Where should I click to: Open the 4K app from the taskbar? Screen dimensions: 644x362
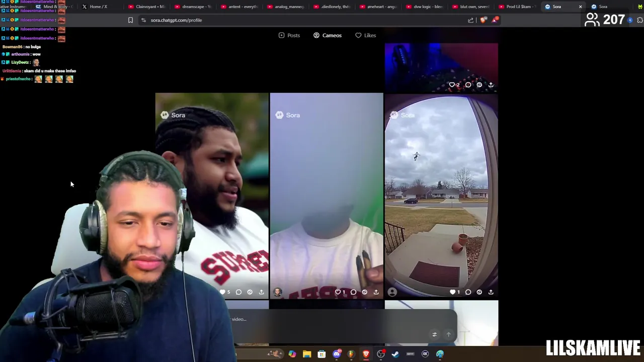tap(425, 354)
